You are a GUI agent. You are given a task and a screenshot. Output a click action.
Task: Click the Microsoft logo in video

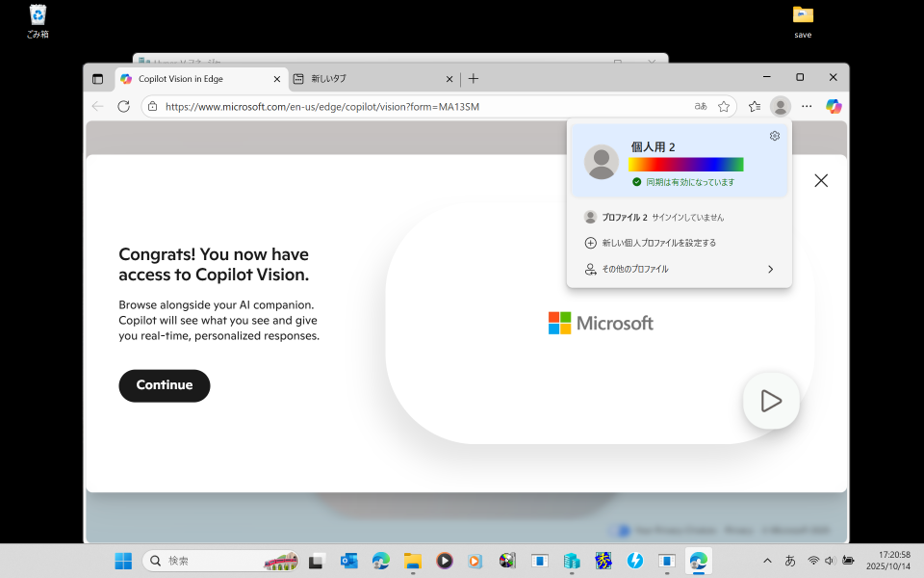pyautogui.click(x=601, y=324)
